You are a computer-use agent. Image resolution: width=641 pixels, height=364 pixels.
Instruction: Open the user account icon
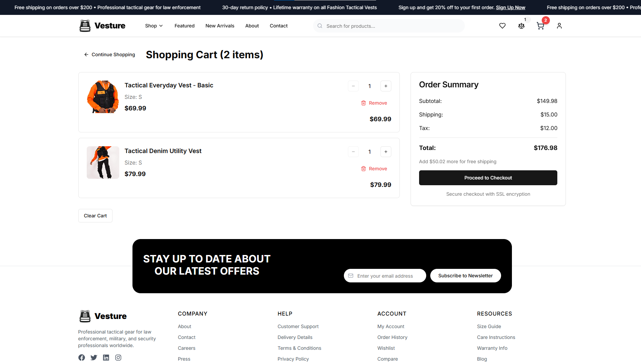tap(559, 25)
